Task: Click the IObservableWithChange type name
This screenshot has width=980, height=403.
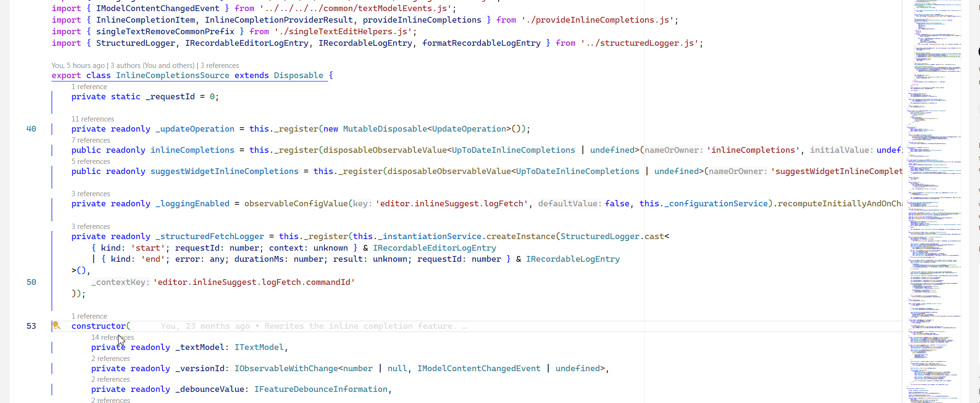Action: 286,368
